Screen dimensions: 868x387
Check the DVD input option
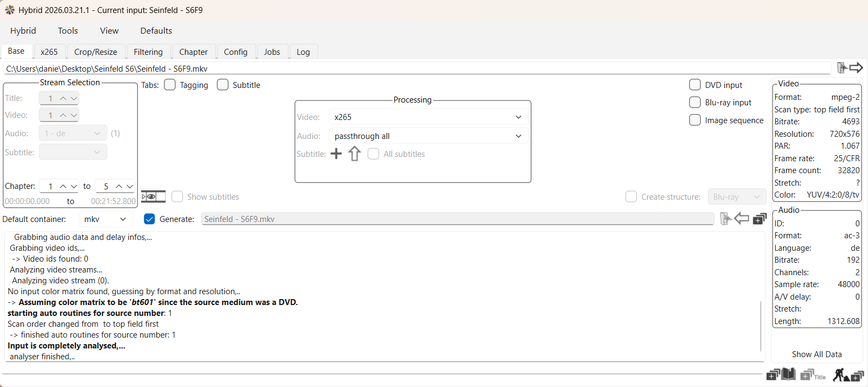pos(695,85)
